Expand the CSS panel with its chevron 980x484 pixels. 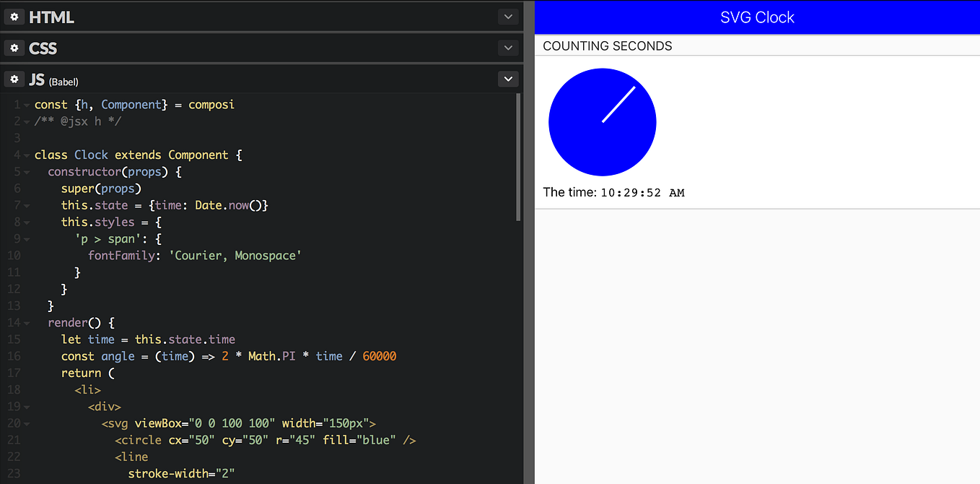(508, 48)
